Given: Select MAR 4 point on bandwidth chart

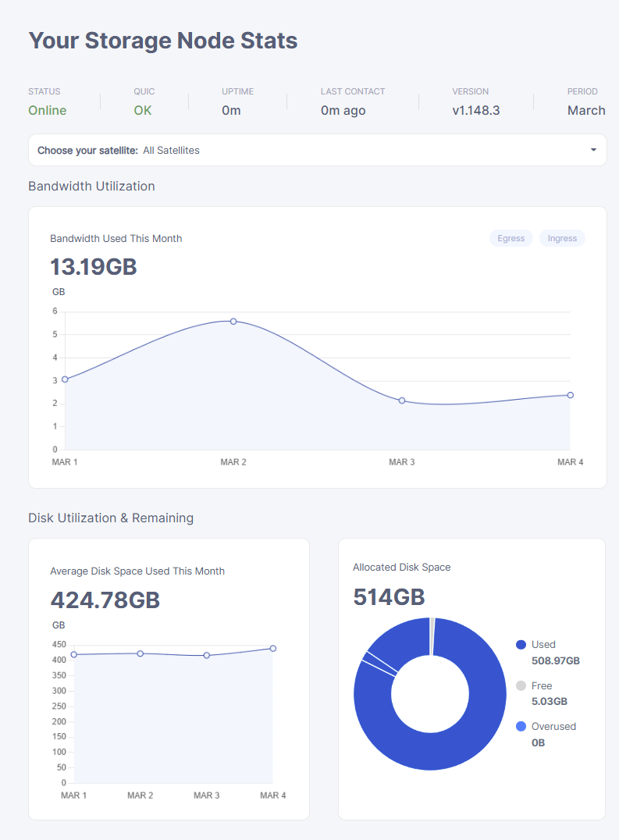Looking at the screenshot, I should pos(571,395).
